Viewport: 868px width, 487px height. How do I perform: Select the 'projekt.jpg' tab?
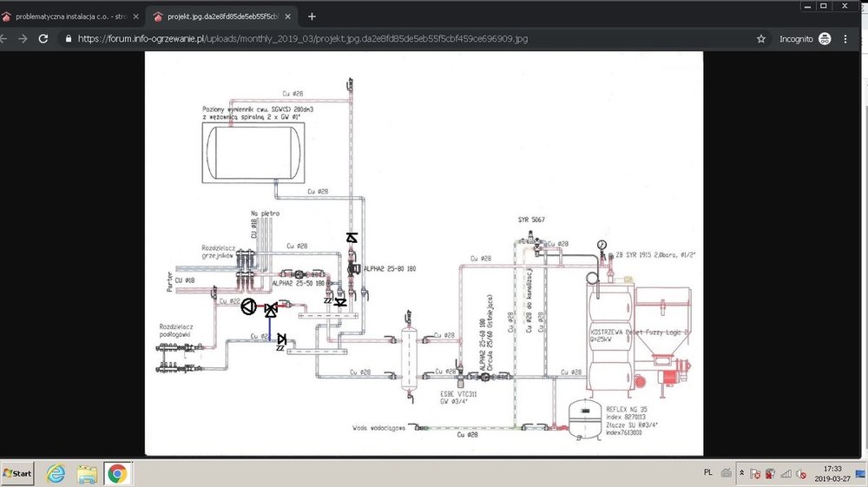[226, 16]
